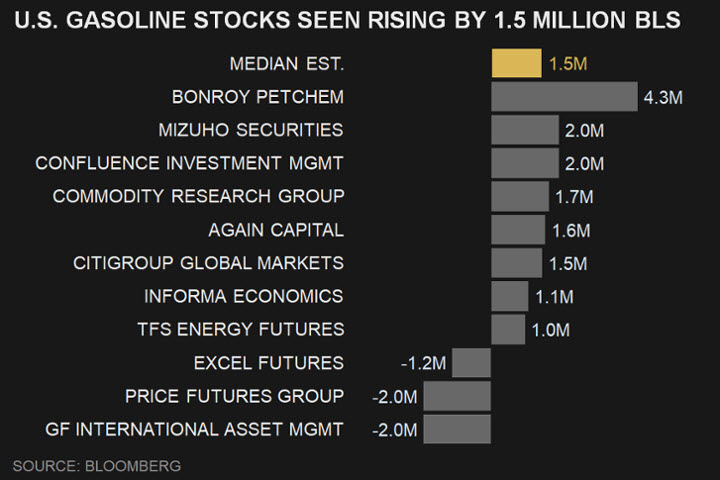Select the Mizuho Securities bar
Screen dimensions: 720x480
(x=525, y=130)
